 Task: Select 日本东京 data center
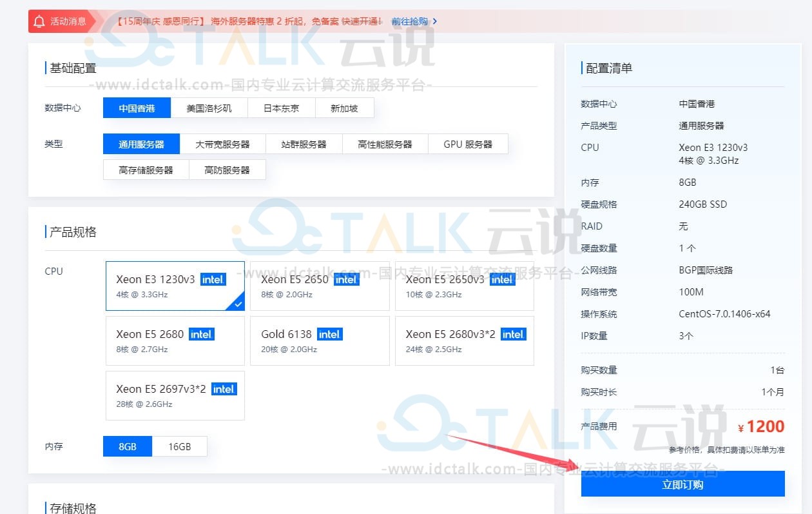[x=281, y=108]
